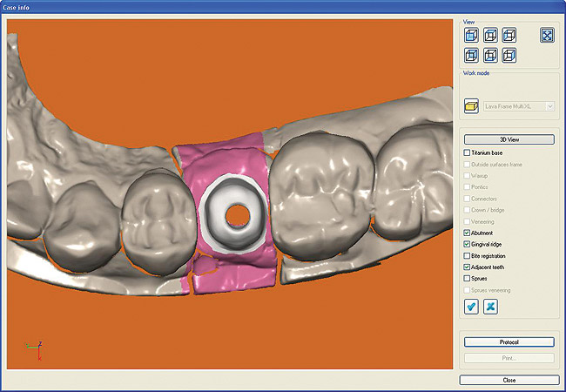Click the yellow block Work mode icon
Screen dimensions: 566x392
(x=471, y=105)
